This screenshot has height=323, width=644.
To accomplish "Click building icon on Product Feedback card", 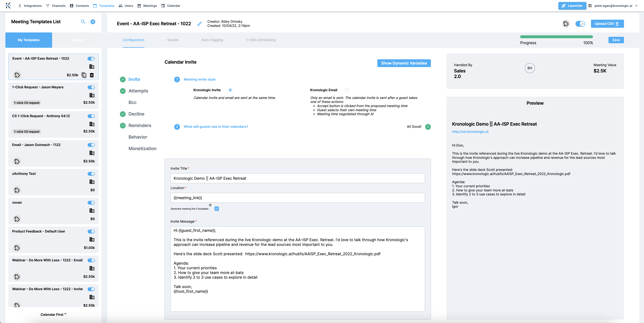I will click(x=92, y=240).
